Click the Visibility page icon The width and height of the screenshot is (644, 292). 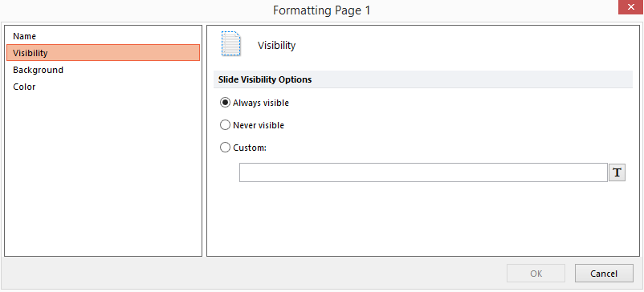click(x=231, y=44)
